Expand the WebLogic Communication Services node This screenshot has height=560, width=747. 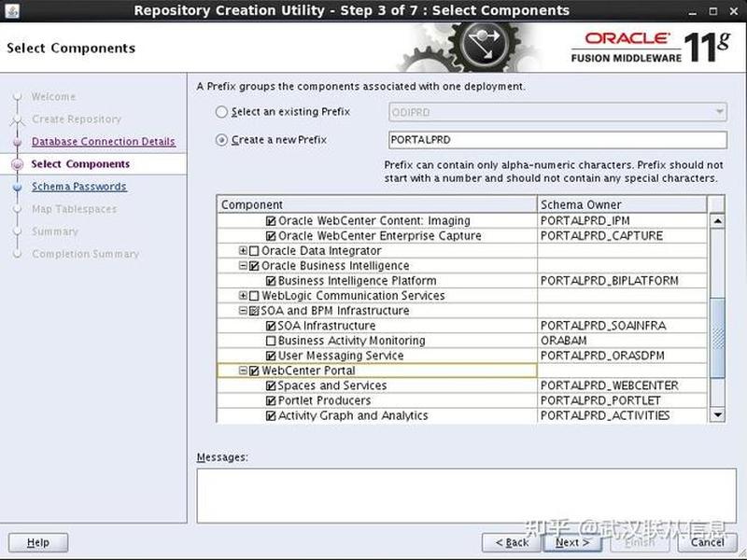tap(243, 296)
